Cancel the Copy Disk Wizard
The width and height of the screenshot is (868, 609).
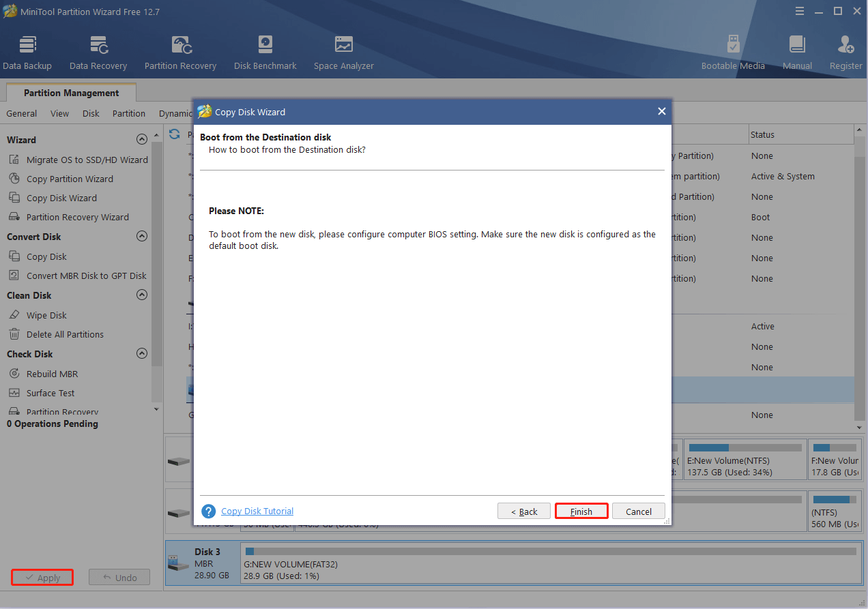pyautogui.click(x=639, y=511)
